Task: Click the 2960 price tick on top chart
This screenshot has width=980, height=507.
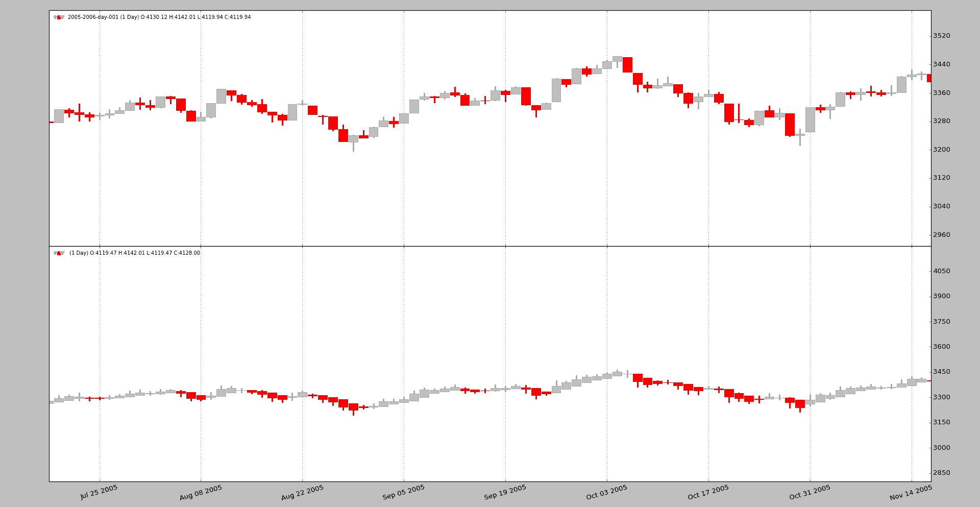Action: (942, 235)
